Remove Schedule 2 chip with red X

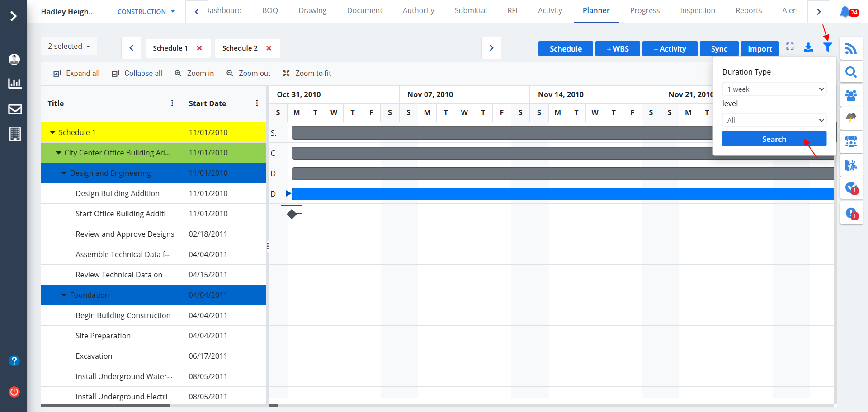[269, 48]
